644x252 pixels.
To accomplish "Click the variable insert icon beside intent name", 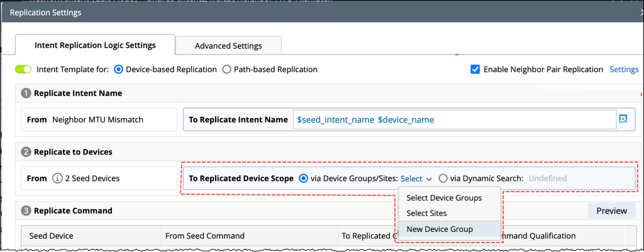I will coord(623,119).
